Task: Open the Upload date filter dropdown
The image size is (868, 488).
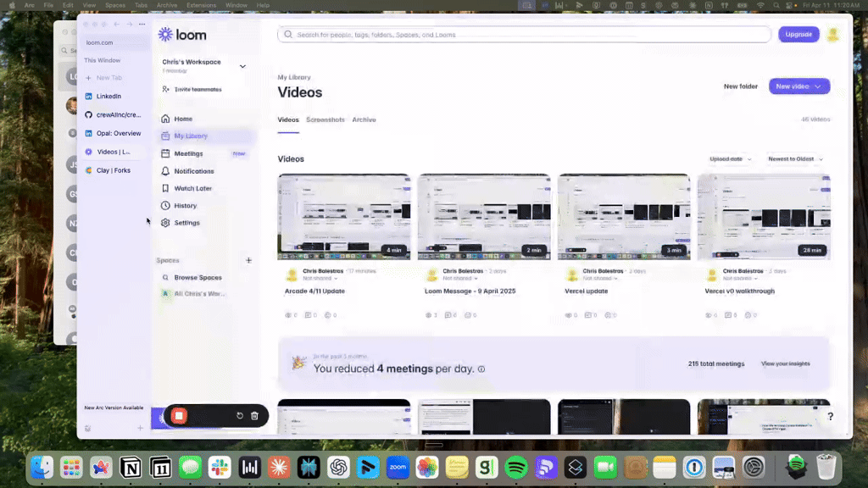Action: pyautogui.click(x=731, y=159)
